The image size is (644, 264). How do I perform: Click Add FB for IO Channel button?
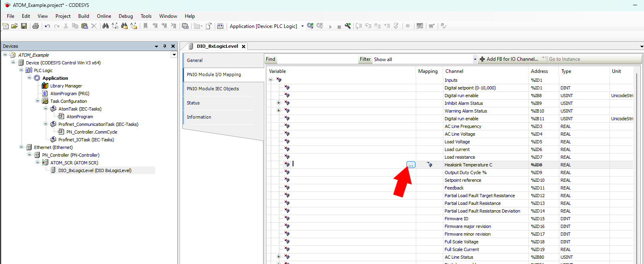(x=509, y=59)
